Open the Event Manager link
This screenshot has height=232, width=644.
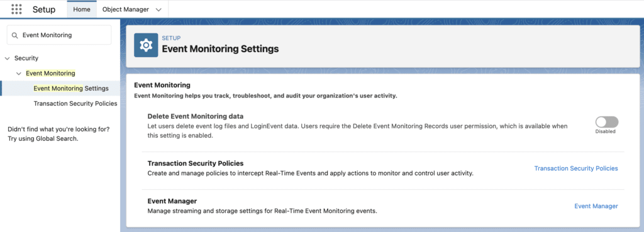pos(596,206)
